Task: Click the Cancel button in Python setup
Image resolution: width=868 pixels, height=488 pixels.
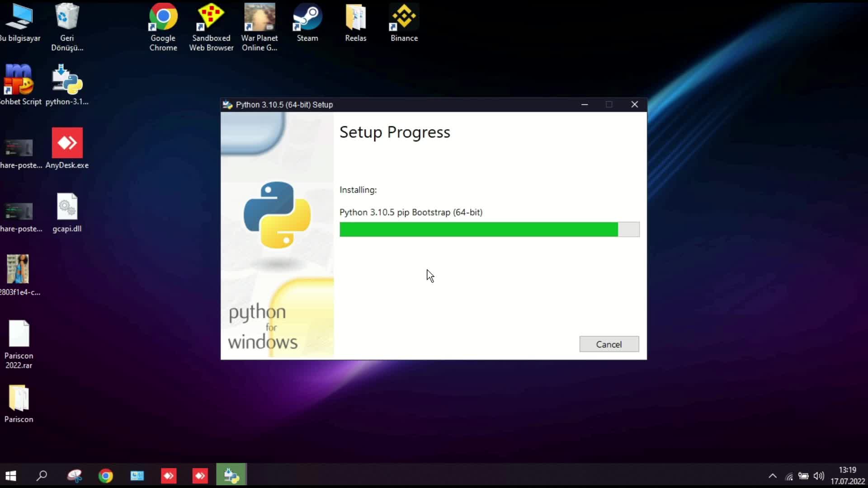Action: coord(609,344)
